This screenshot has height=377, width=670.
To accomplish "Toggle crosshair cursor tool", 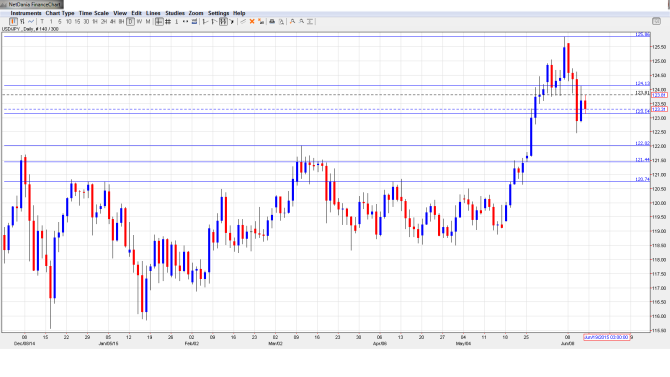I will point(159,21).
